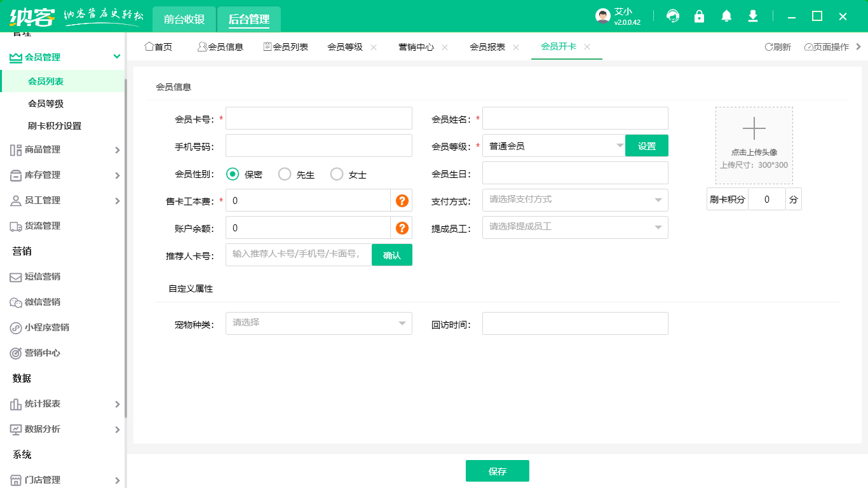Click the avatar upload area 点击上传头像
Viewport: 868px width, 488px height.
(754, 145)
